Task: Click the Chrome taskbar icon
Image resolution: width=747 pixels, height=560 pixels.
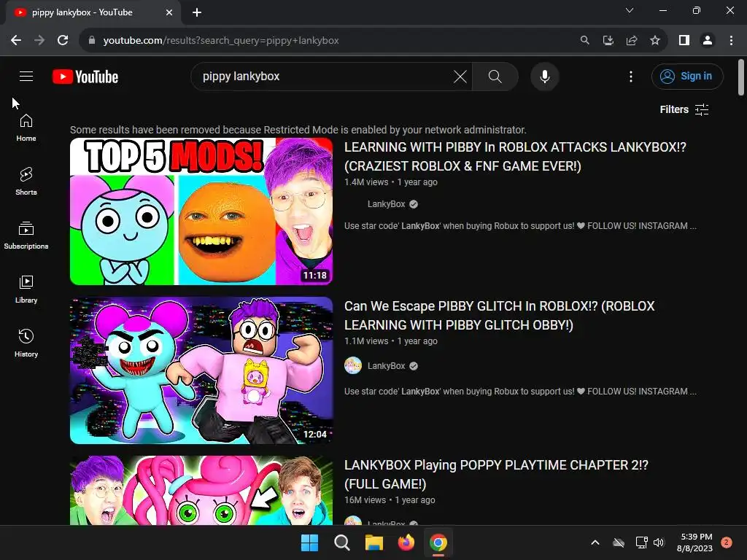Action: tap(438, 542)
